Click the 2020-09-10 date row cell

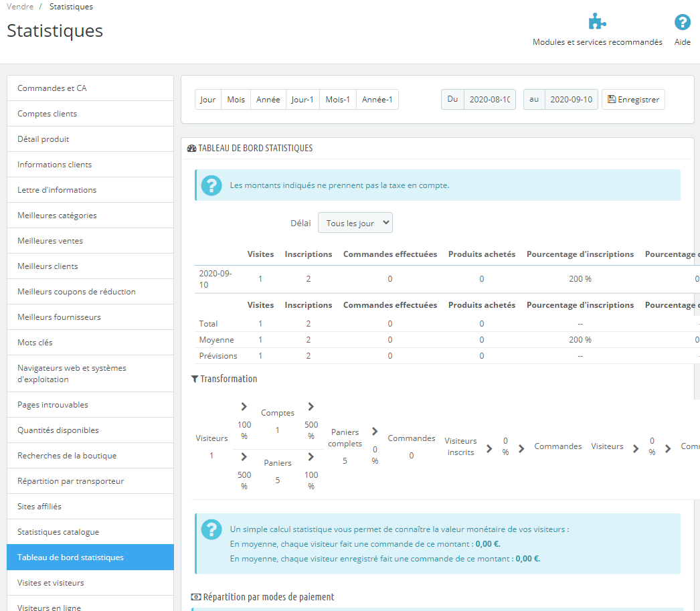(x=215, y=279)
